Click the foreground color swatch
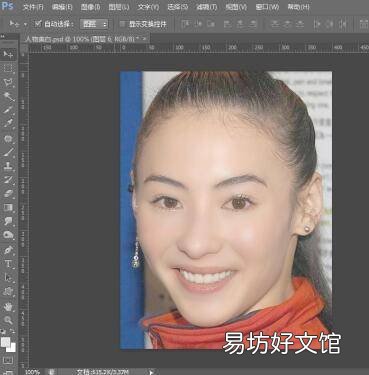The width and height of the screenshot is (369, 375). 5,342
